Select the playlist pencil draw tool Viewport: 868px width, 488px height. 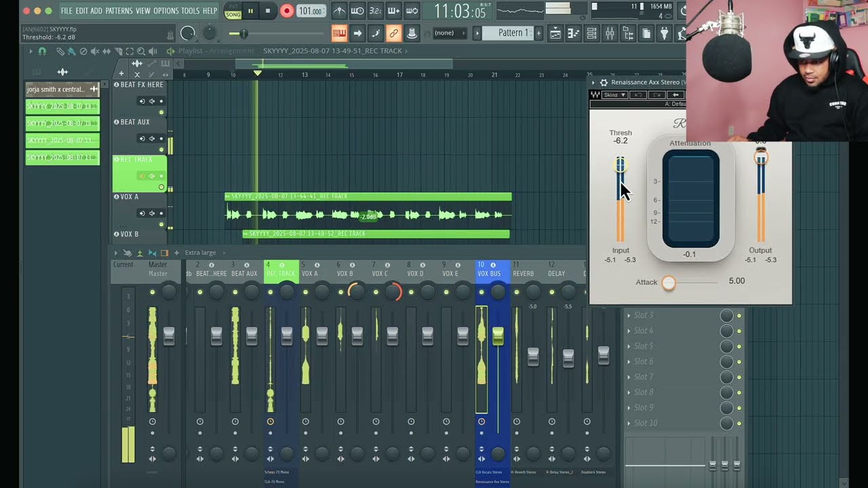60,51
